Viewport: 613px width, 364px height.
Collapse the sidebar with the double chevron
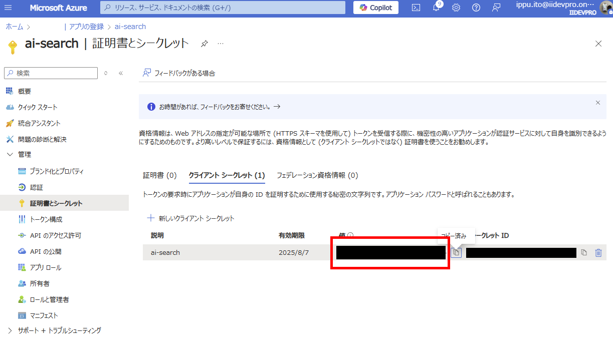(121, 73)
